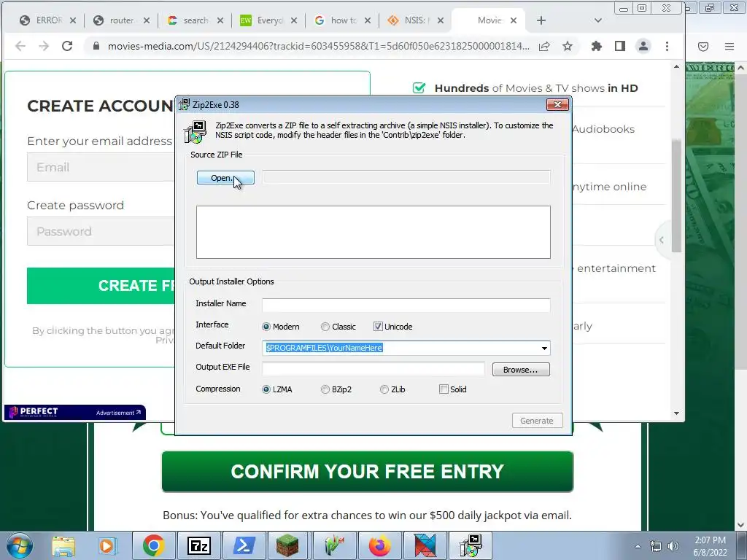
Task: Open the Firefox hamburger menu
Action: click(x=729, y=46)
